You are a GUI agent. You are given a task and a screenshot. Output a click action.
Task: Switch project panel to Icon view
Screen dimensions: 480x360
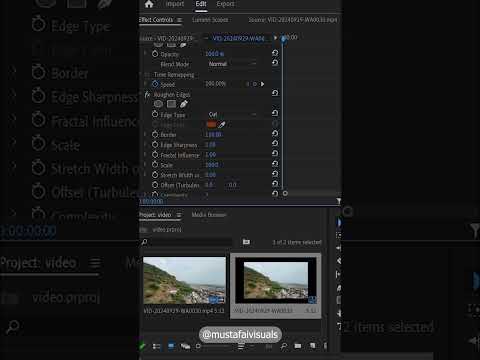pyautogui.click(x=171, y=346)
